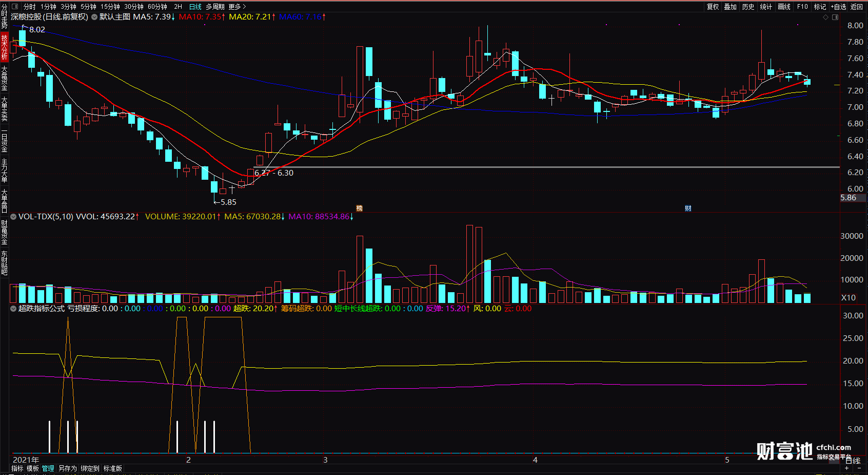Click the MA60: 7.16 indicator label
Screen dimensions: 868x475
coord(303,17)
